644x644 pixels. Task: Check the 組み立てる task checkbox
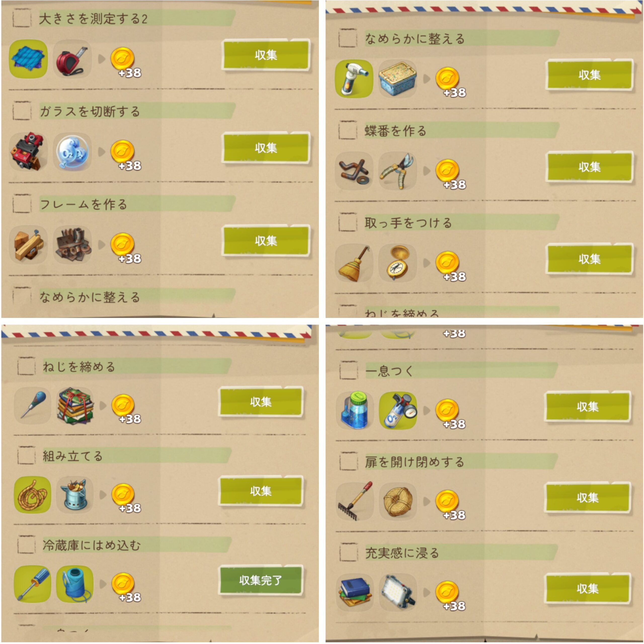[x=26, y=455]
